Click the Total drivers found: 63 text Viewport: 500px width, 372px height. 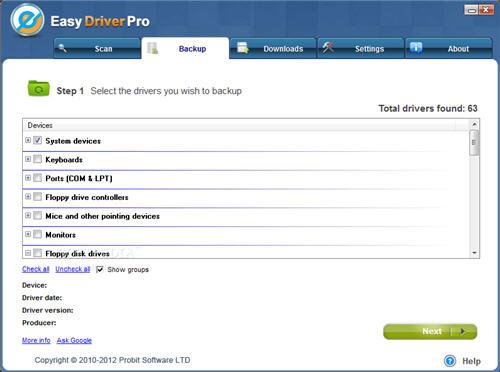click(428, 108)
